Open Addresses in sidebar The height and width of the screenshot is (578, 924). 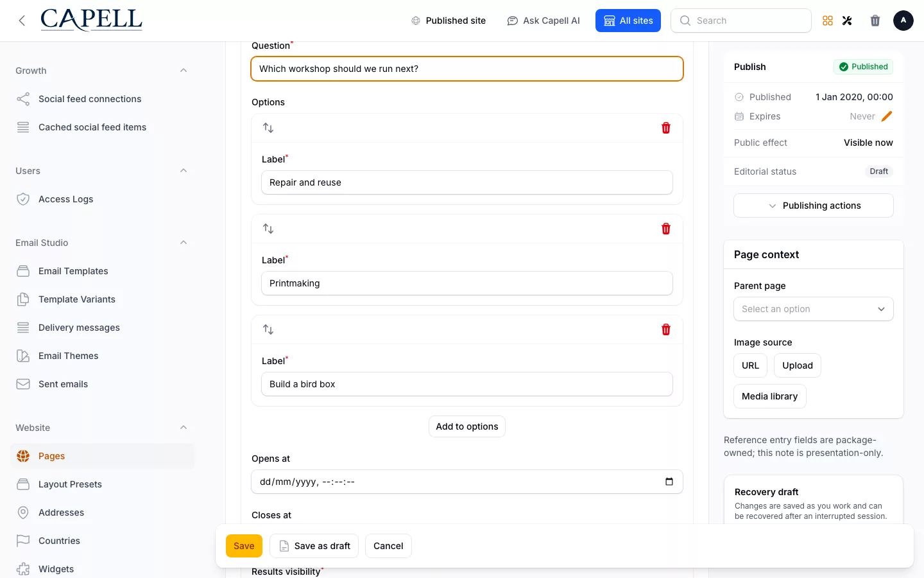[x=103, y=512]
